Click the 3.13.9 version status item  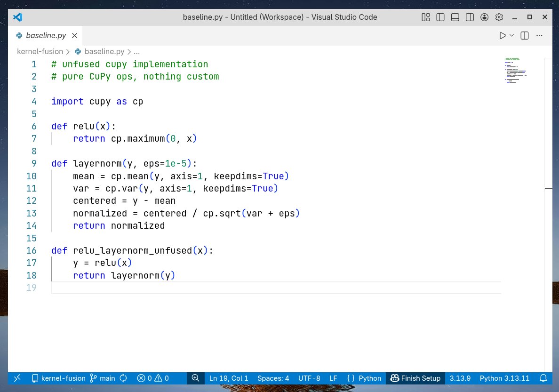460,378
